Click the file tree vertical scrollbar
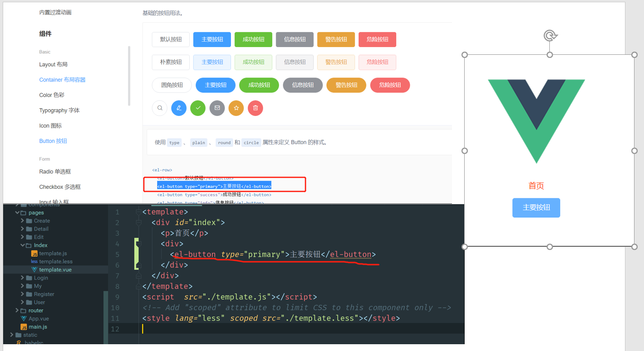This screenshot has height=351, width=644. [x=106, y=317]
